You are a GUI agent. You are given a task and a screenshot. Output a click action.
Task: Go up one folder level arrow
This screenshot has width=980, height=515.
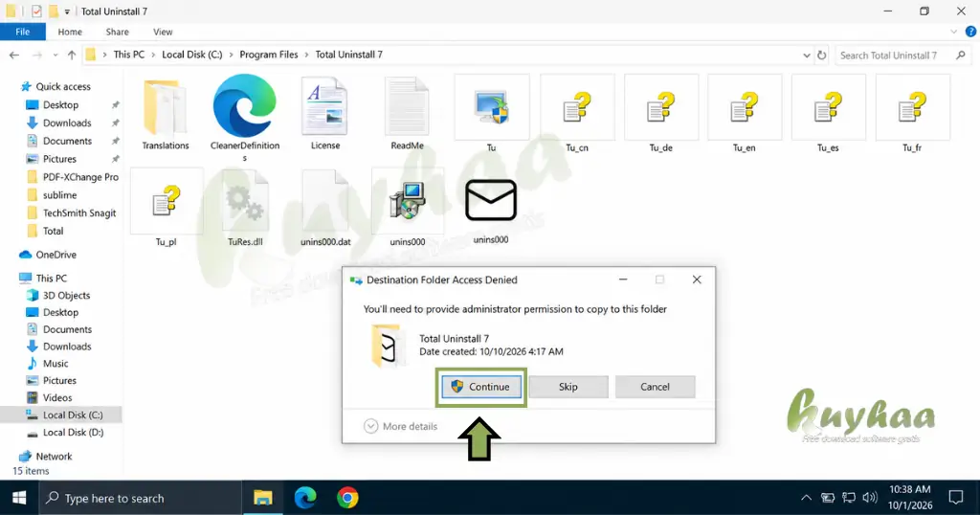[x=71, y=55]
